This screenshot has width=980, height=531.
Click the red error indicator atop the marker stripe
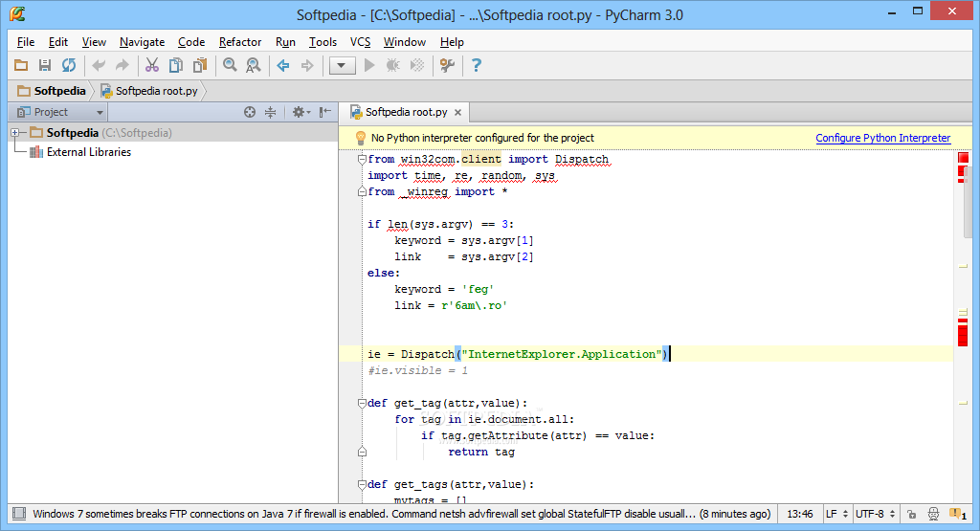tap(963, 158)
